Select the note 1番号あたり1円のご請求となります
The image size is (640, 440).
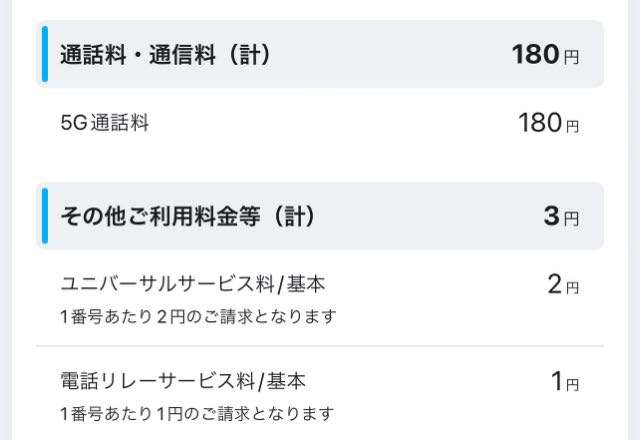click(197, 414)
